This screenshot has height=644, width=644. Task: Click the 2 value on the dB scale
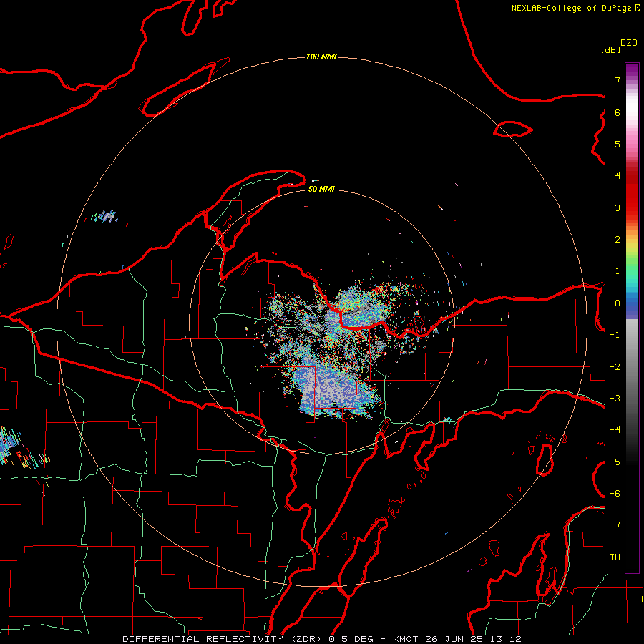pos(618,240)
